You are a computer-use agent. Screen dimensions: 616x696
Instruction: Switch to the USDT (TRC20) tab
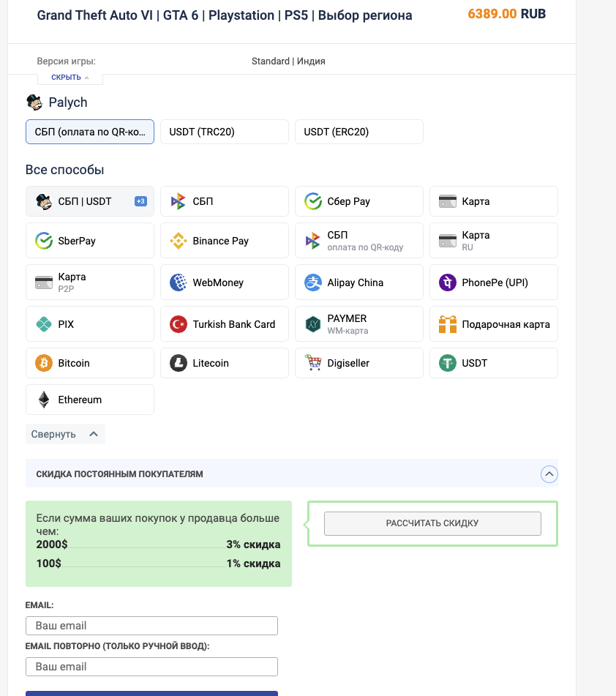(x=224, y=132)
